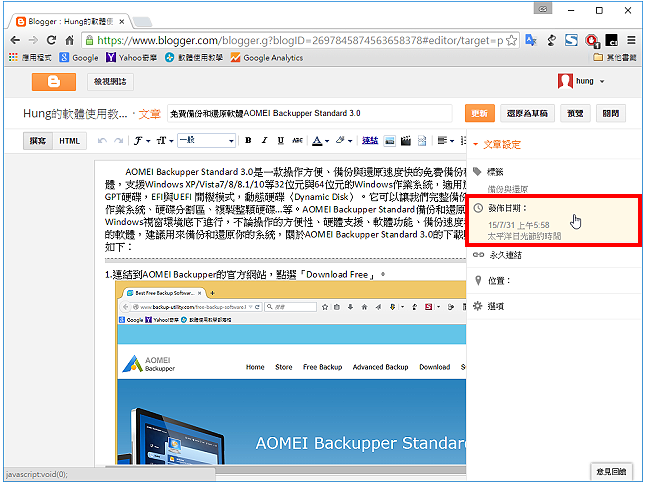Click the hung profile avatar picture
The height and width of the screenshot is (484, 646).
565,81
